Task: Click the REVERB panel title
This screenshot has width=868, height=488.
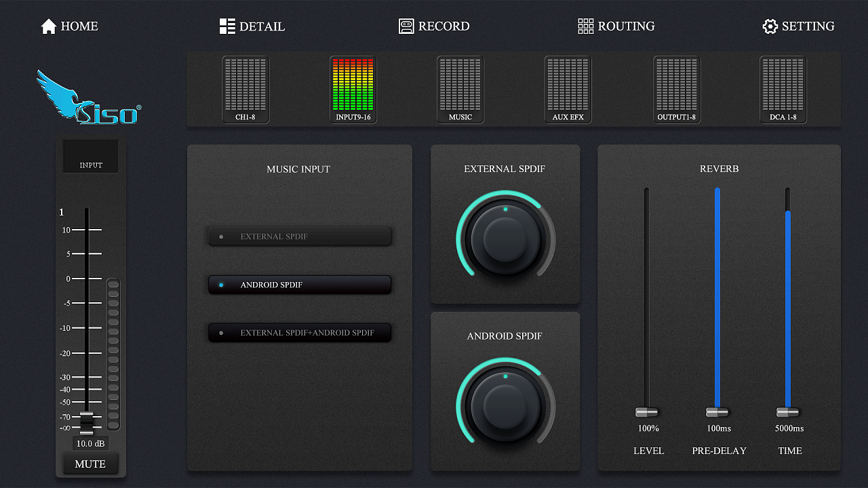Action: pyautogui.click(x=719, y=169)
